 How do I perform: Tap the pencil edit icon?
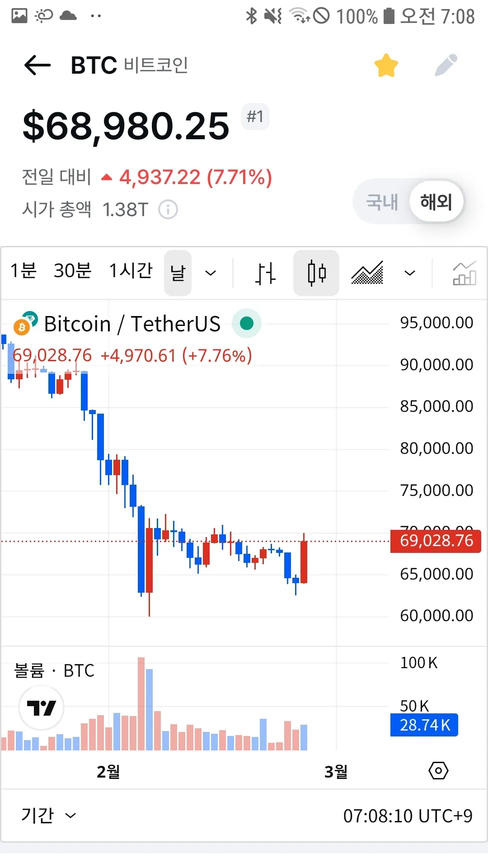pyautogui.click(x=446, y=66)
